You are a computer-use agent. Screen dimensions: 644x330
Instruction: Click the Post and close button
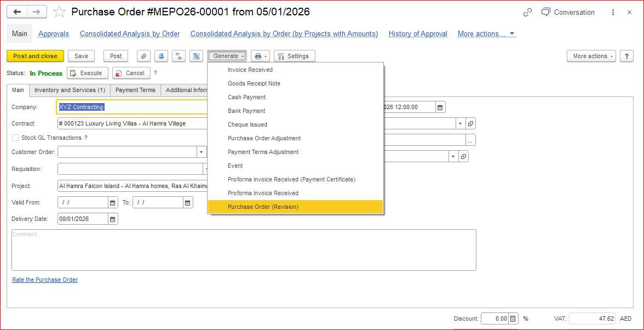pos(35,56)
